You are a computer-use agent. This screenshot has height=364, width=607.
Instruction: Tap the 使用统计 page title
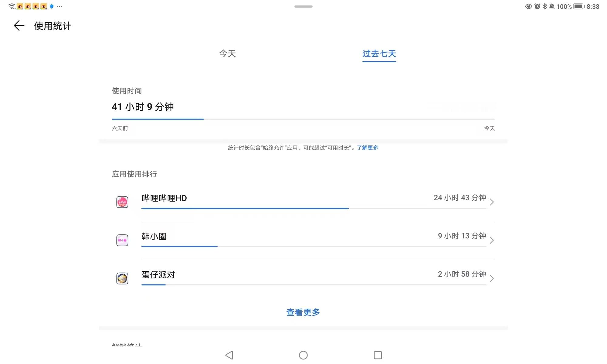pyautogui.click(x=53, y=26)
